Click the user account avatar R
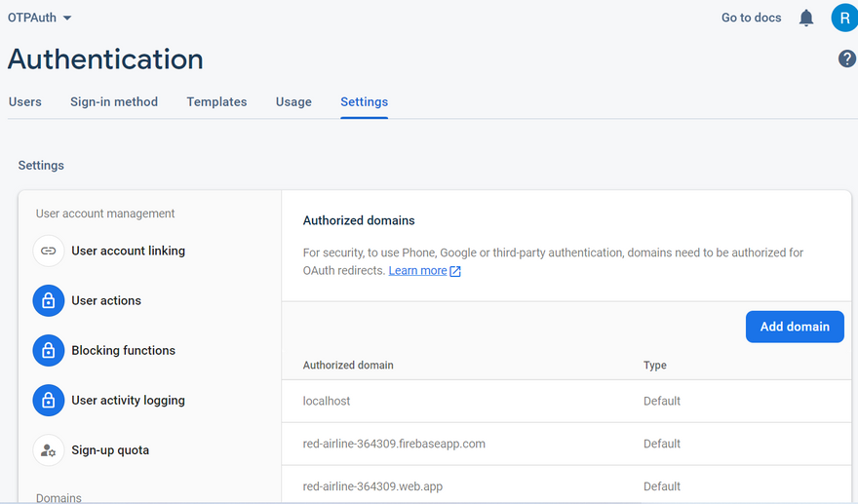This screenshot has width=858, height=504. pyautogui.click(x=843, y=18)
